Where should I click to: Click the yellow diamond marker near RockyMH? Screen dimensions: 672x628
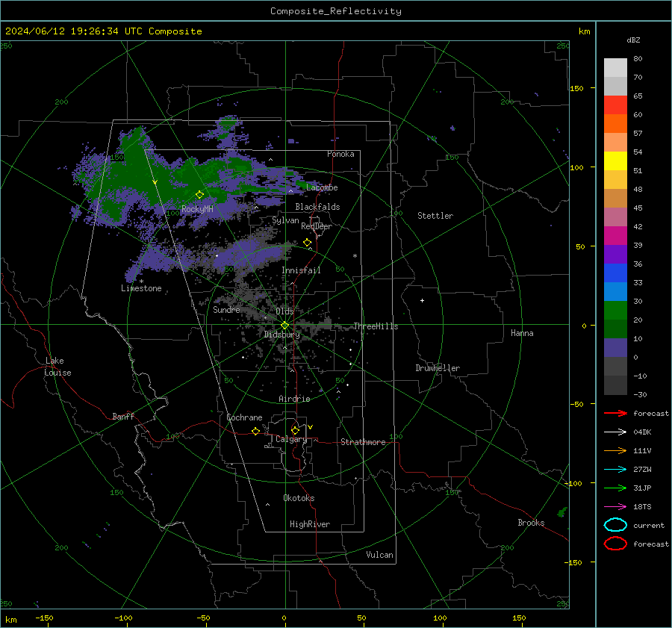click(x=199, y=195)
